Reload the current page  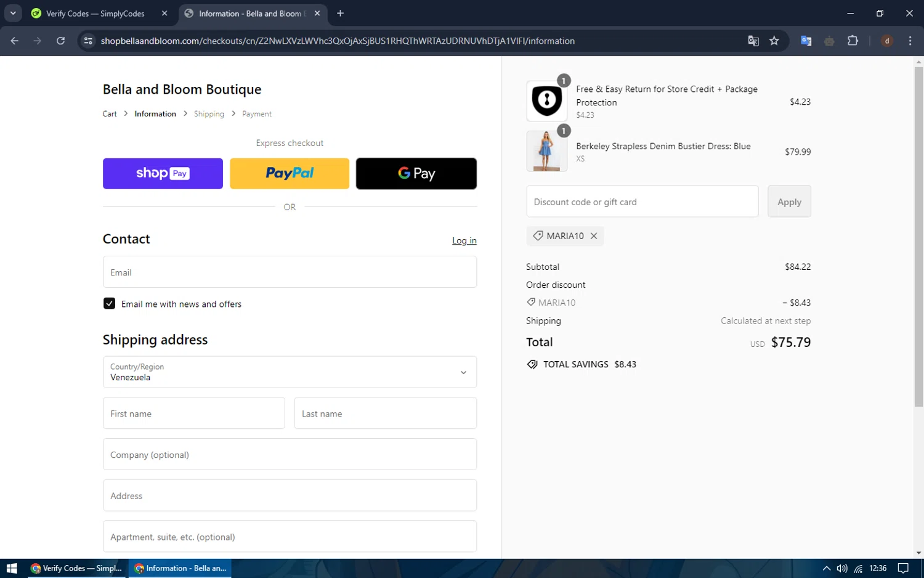click(x=60, y=41)
